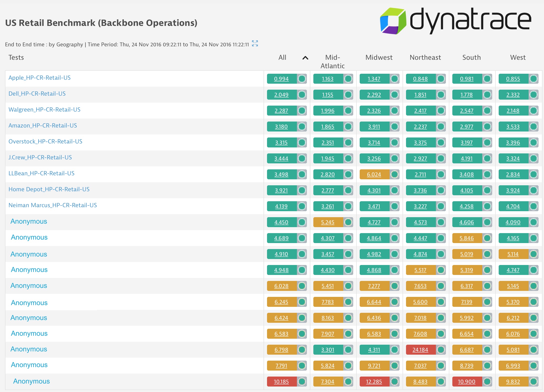
Task: Open Walgreen_HP-CR-Retail-US test link
Action: coord(44,110)
